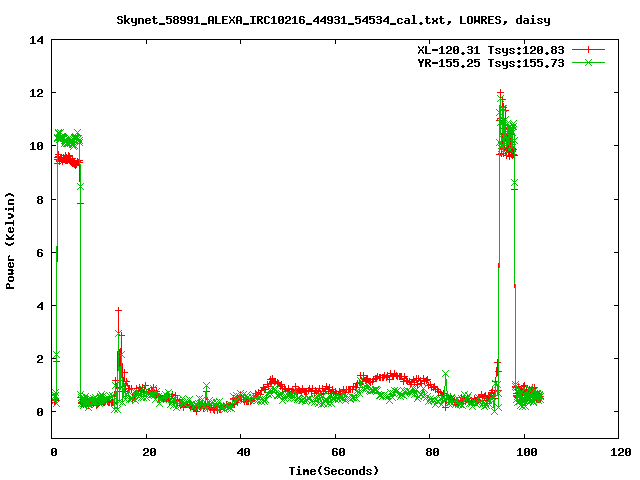Click the red peak marker at 12 Kelvin
Image resolution: width=640 pixels, height=480 pixels.
500,93
